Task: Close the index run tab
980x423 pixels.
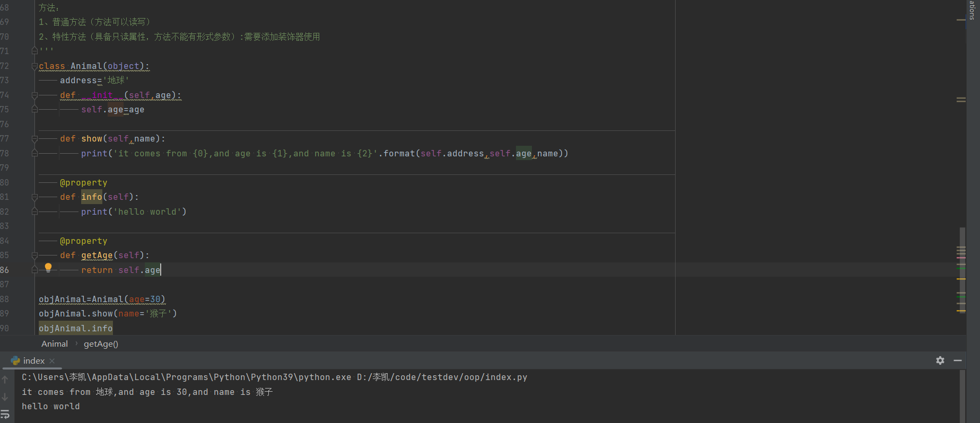Action: coord(52,361)
